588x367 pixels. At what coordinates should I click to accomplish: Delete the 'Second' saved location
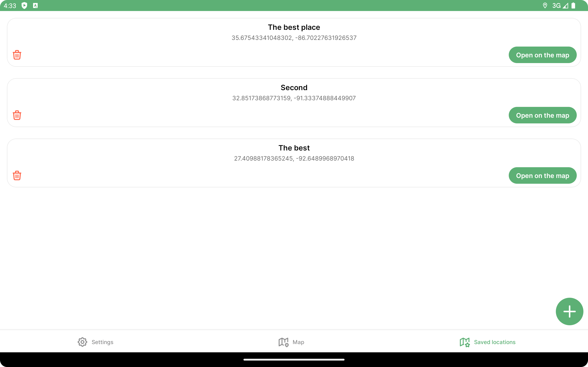17,115
